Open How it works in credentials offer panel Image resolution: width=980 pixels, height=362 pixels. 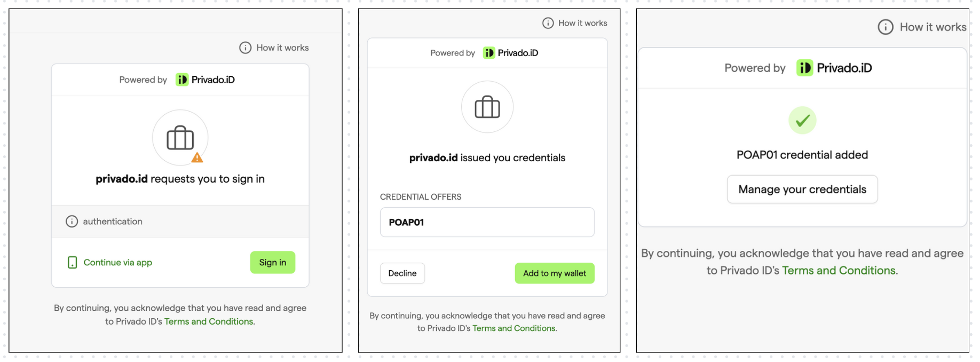(575, 23)
